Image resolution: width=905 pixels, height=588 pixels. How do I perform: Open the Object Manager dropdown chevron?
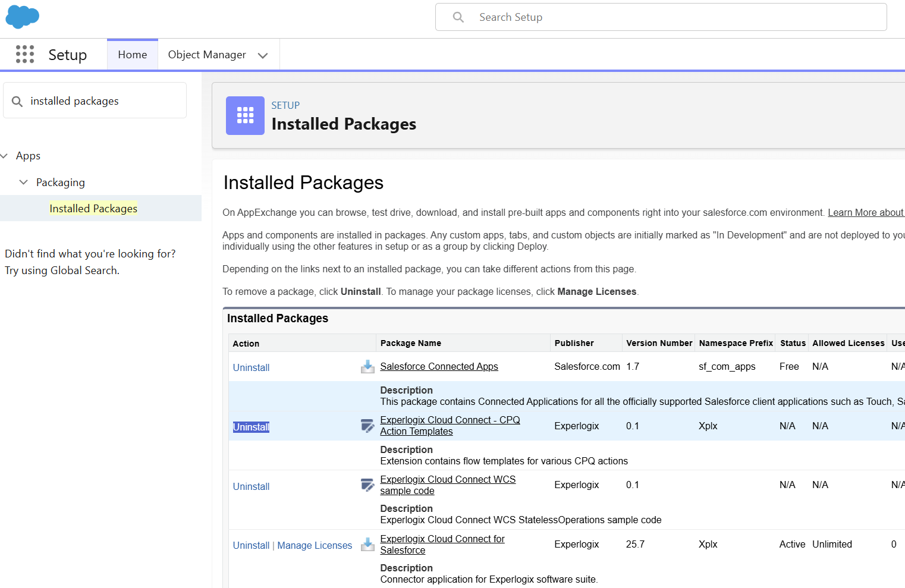(x=263, y=55)
